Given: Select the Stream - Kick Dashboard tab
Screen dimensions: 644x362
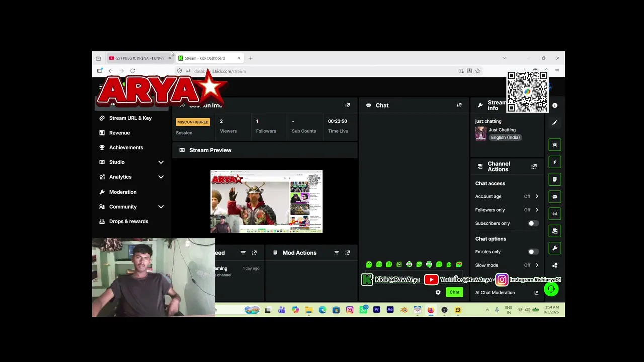Looking at the screenshot, I should tap(209, 58).
